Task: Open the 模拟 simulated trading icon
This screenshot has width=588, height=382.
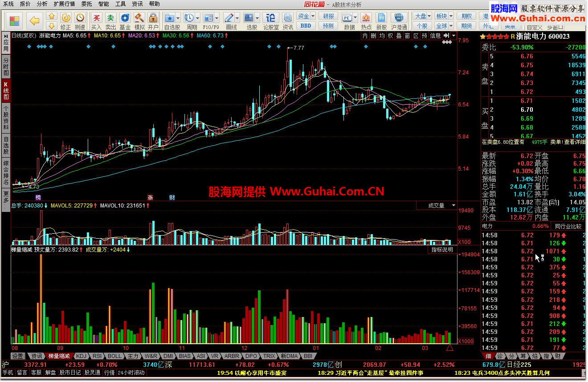Action: (x=139, y=20)
